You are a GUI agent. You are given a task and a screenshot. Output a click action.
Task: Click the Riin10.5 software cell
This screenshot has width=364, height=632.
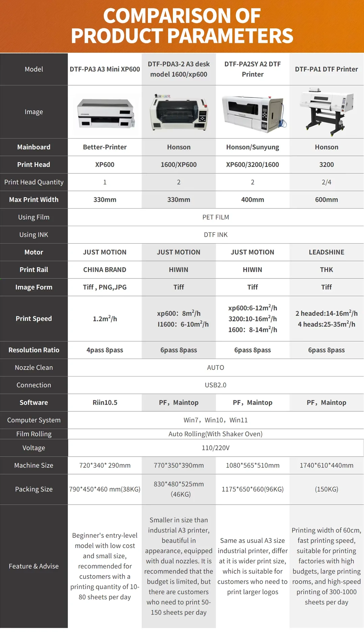click(105, 403)
